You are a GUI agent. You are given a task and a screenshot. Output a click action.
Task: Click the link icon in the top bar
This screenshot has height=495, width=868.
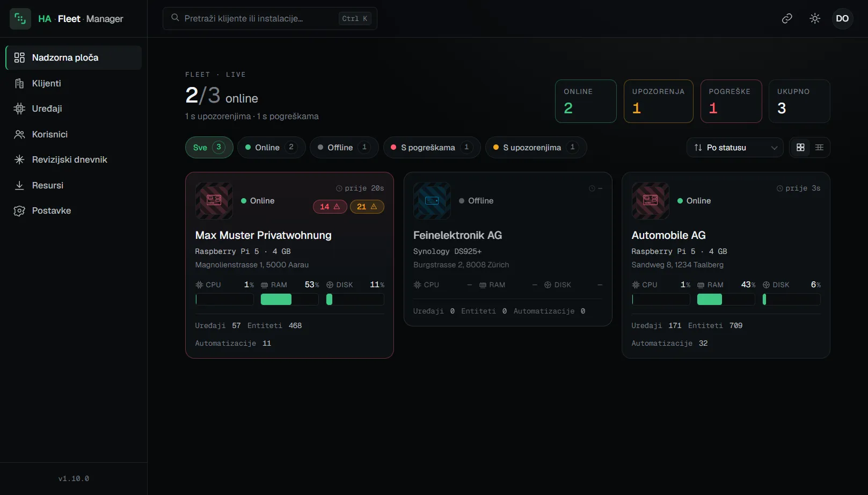(787, 19)
